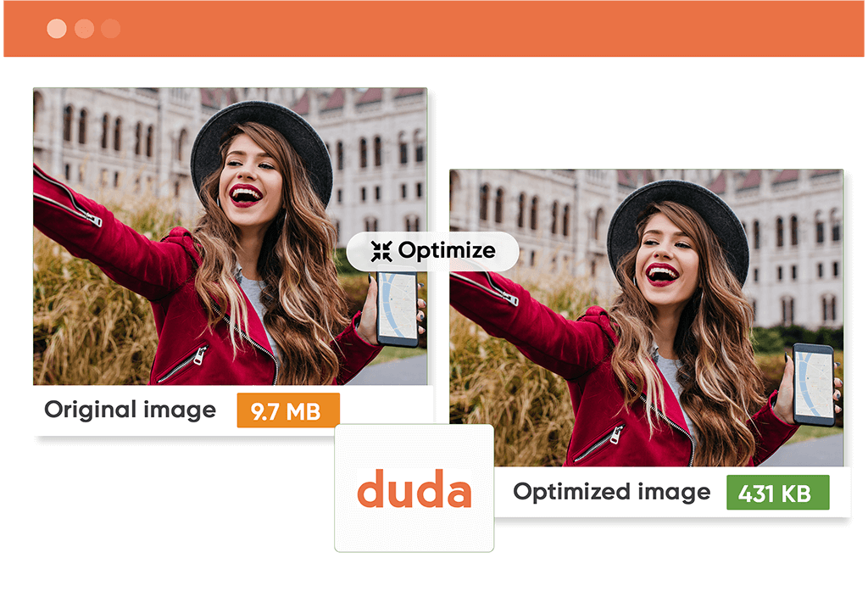Select the green 431 KB size badge
Viewport: 868px width, 597px height.
pyautogui.click(x=778, y=493)
